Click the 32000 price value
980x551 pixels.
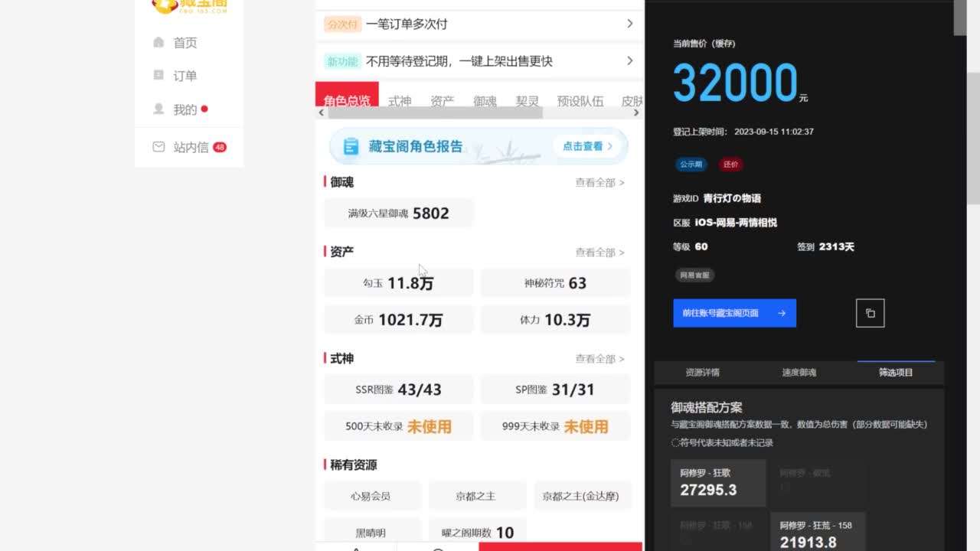(735, 83)
